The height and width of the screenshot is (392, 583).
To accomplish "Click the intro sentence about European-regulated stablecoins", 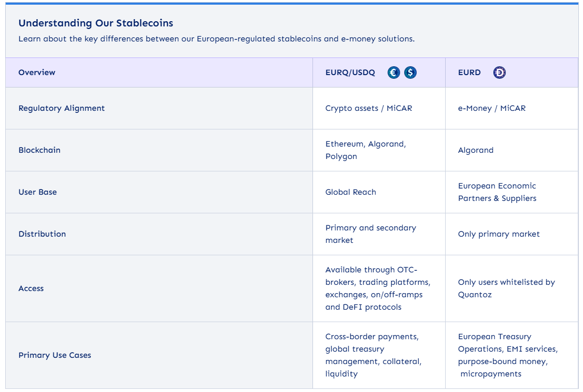I will [217, 39].
